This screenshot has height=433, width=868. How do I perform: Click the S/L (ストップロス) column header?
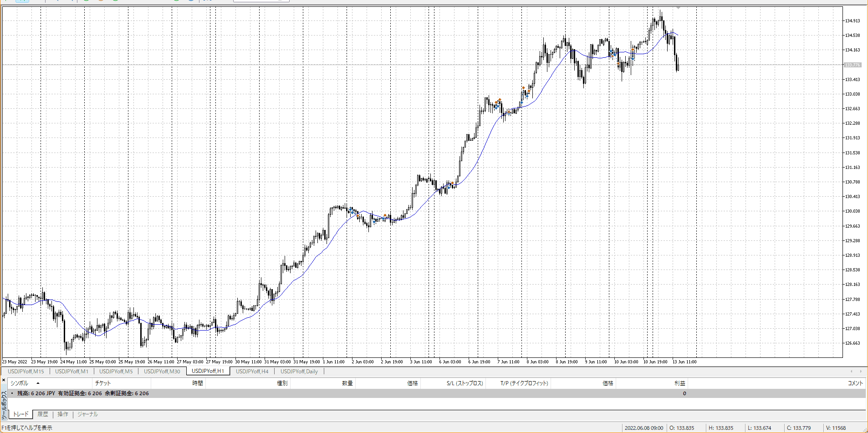465,383
